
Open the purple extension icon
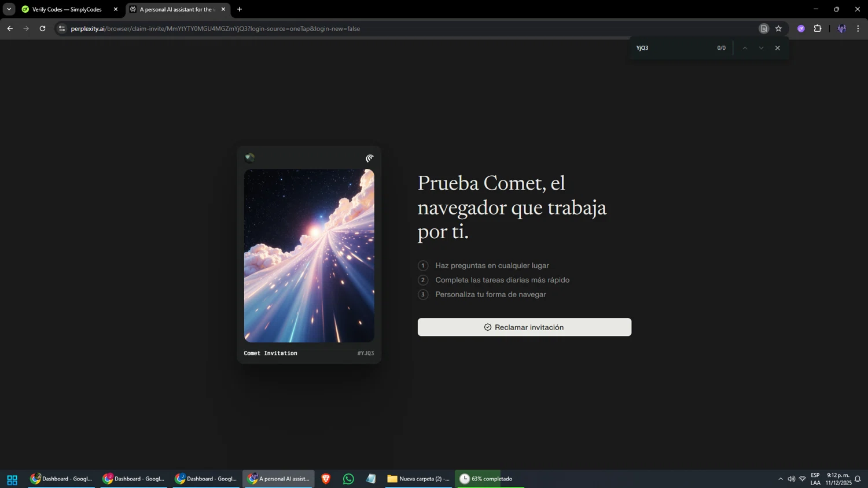click(801, 28)
